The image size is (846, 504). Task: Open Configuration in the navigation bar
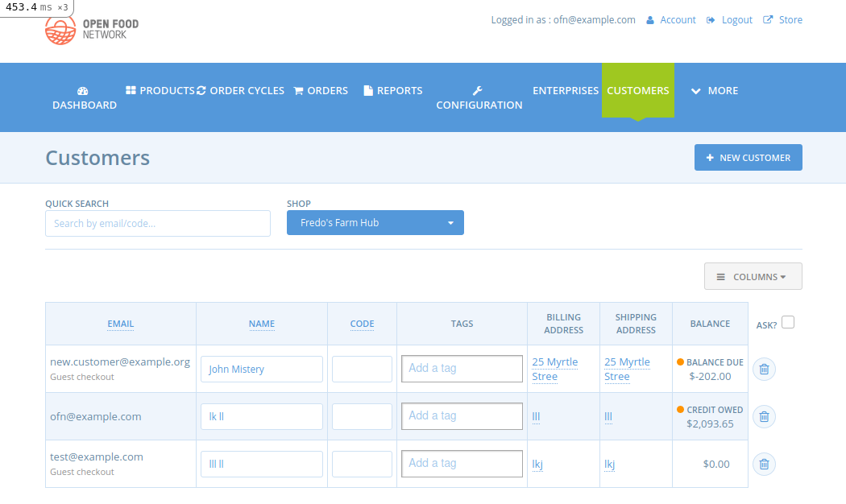(479, 97)
